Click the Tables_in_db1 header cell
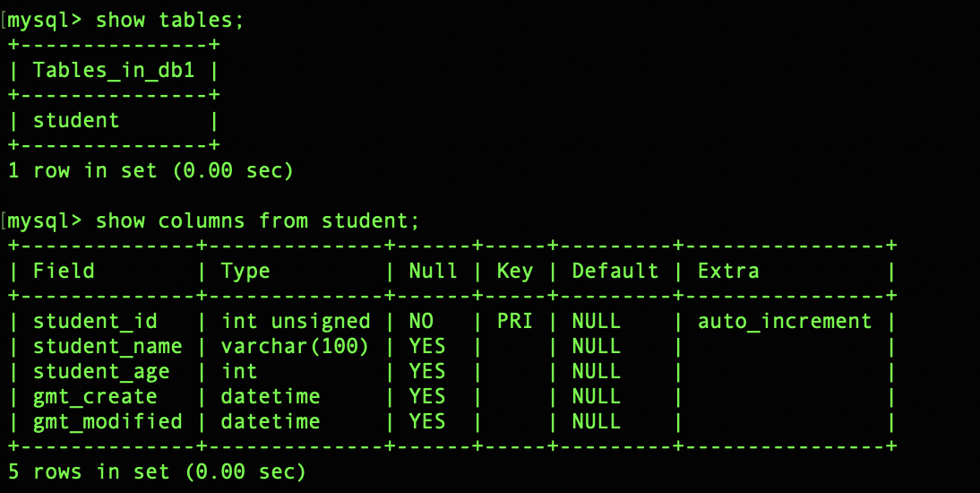This screenshot has height=493, width=980. click(x=114, y=70)
